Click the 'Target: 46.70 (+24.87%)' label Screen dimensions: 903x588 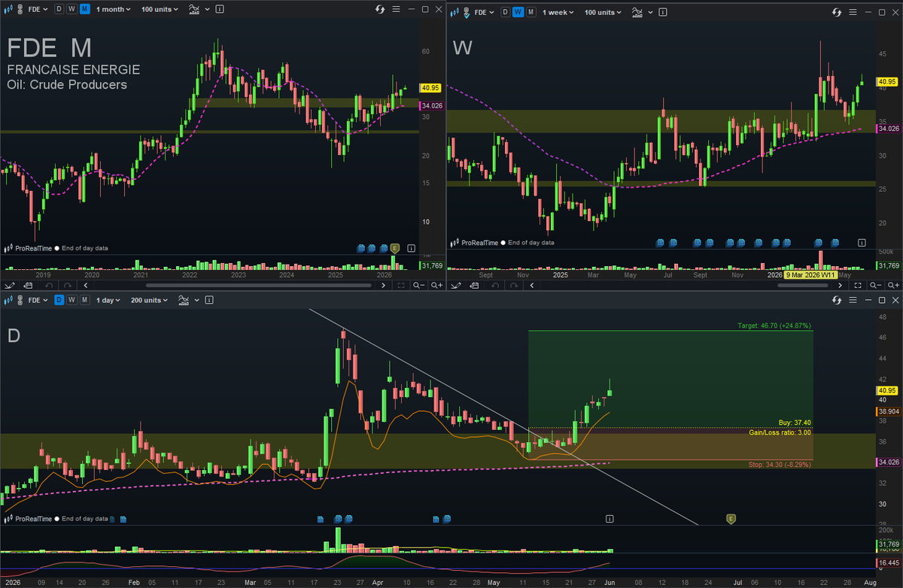click(774, 326)
